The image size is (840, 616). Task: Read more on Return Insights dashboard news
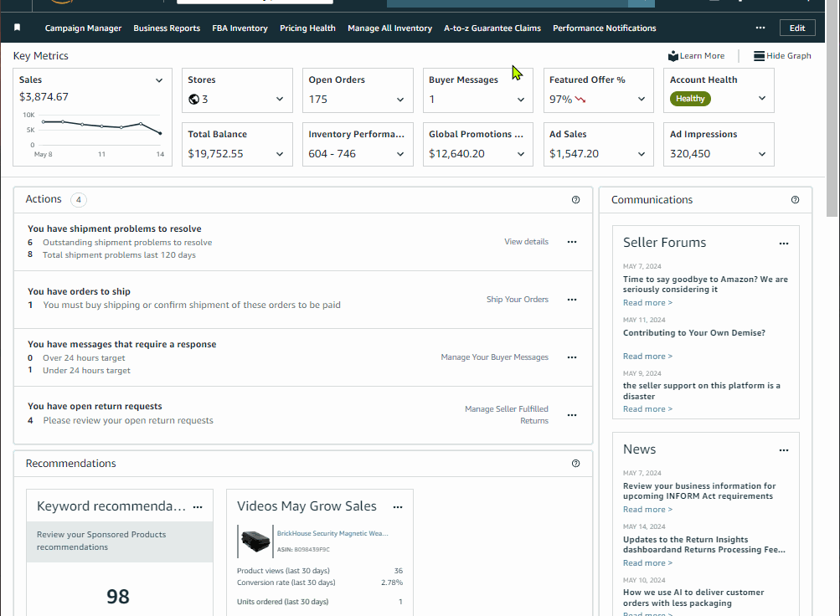pos(647,563)
